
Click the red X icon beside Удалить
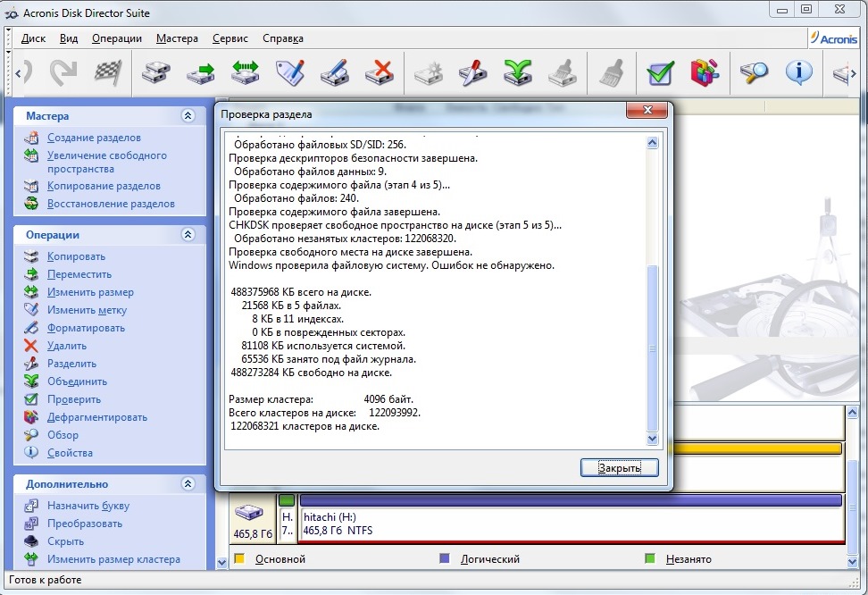coord(31,346)
